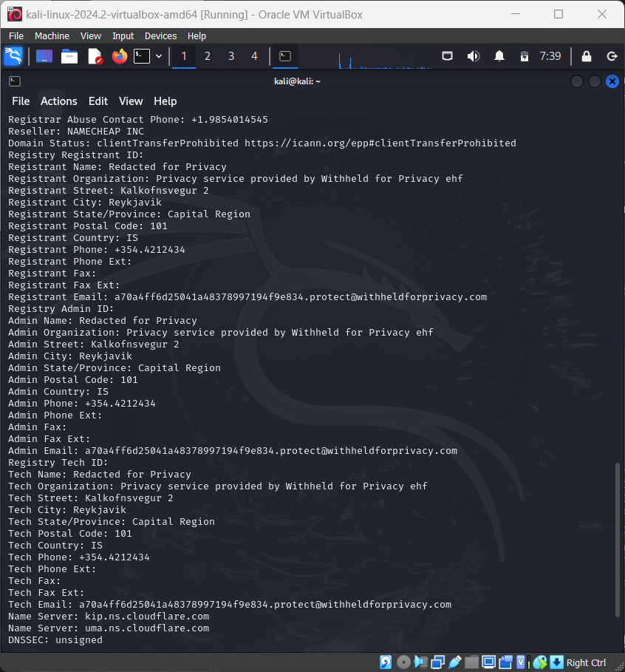Open the Kali applications menu icon

pyautogui.click(x=14, y=55)
